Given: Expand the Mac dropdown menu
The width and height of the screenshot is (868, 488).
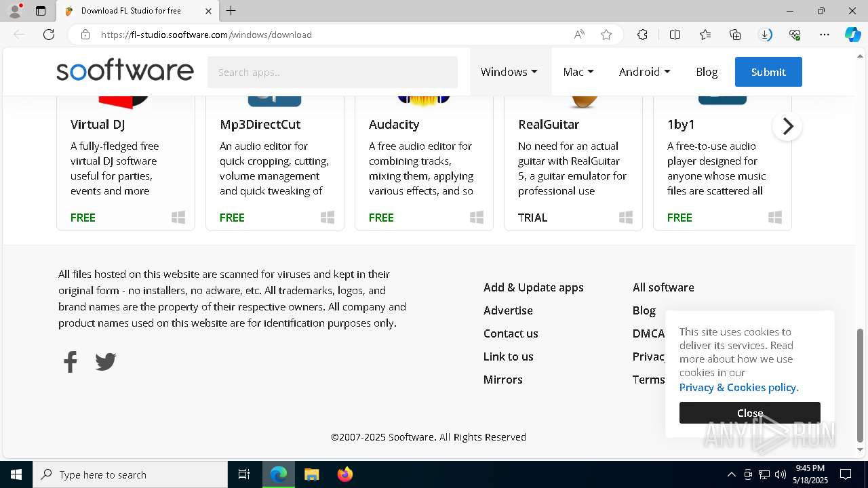Looking at the screenshot, I should coord(578,72).
